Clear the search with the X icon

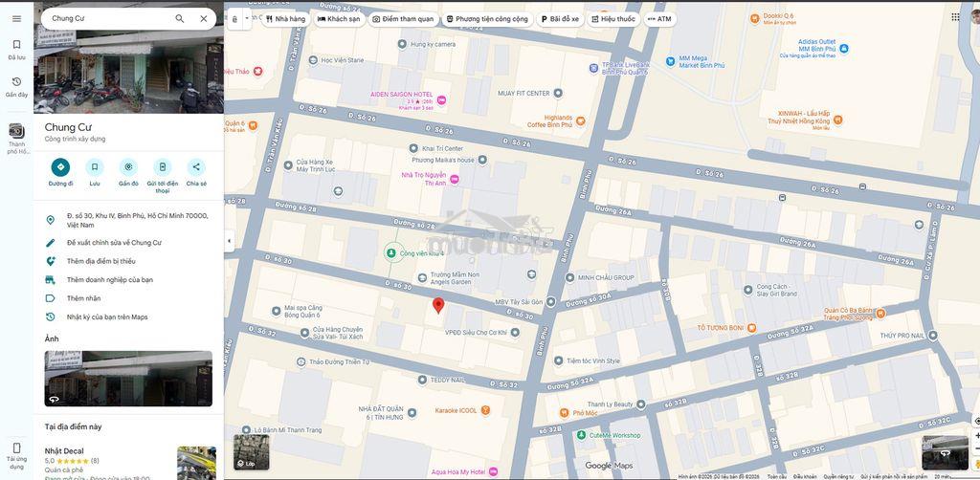204,19
